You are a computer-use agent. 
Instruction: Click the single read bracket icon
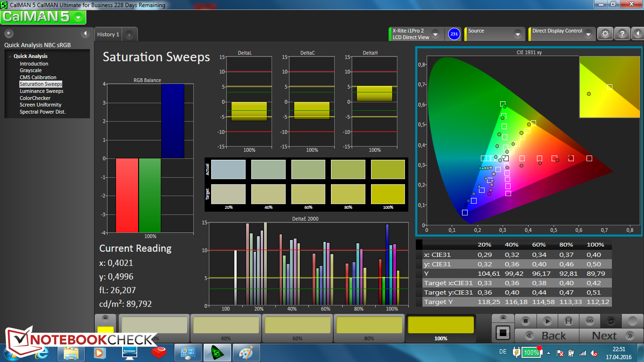(x=568, y=321)
